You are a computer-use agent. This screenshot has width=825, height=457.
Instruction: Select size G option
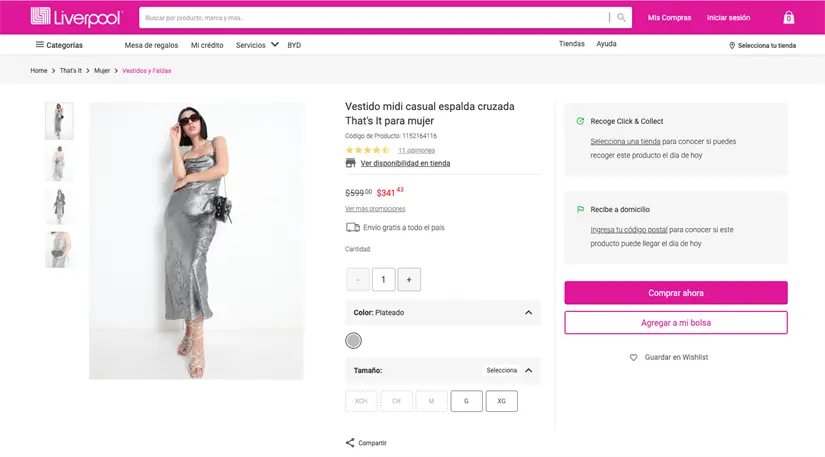[466, 401]
